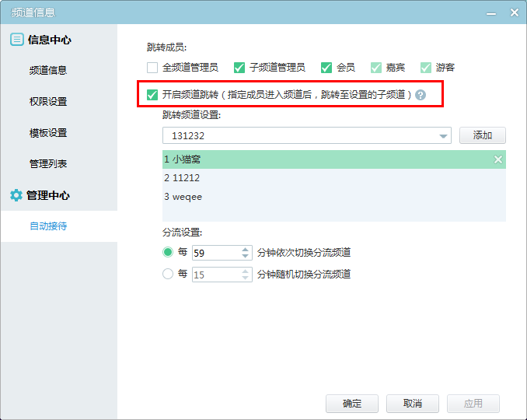Check the 全频道管理员 checkbox
527x420 pixels.
click(152, 68)
